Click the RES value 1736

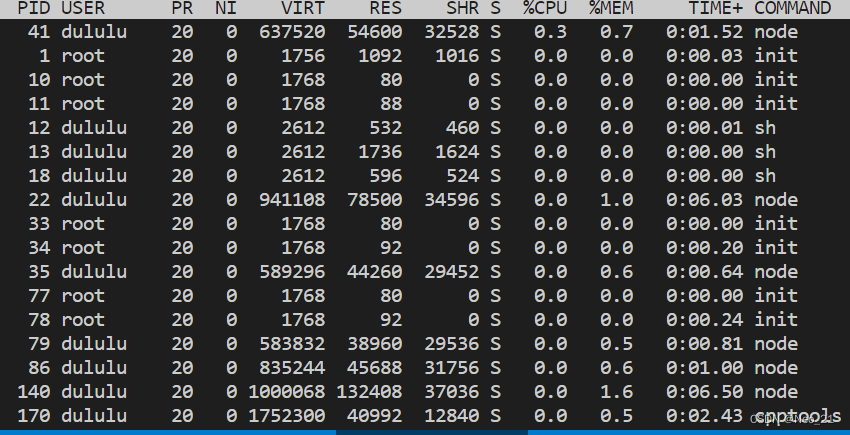click(x=380, y=151)
